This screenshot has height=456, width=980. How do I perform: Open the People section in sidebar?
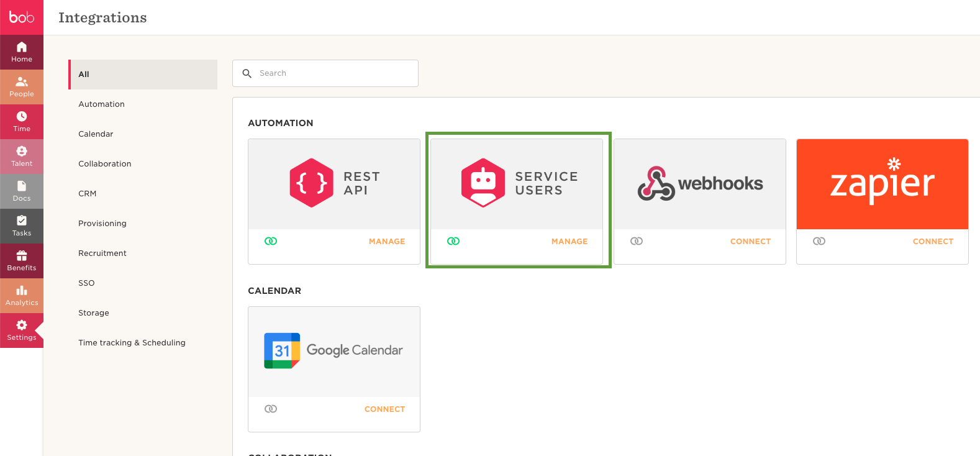(x=22, y=87)
